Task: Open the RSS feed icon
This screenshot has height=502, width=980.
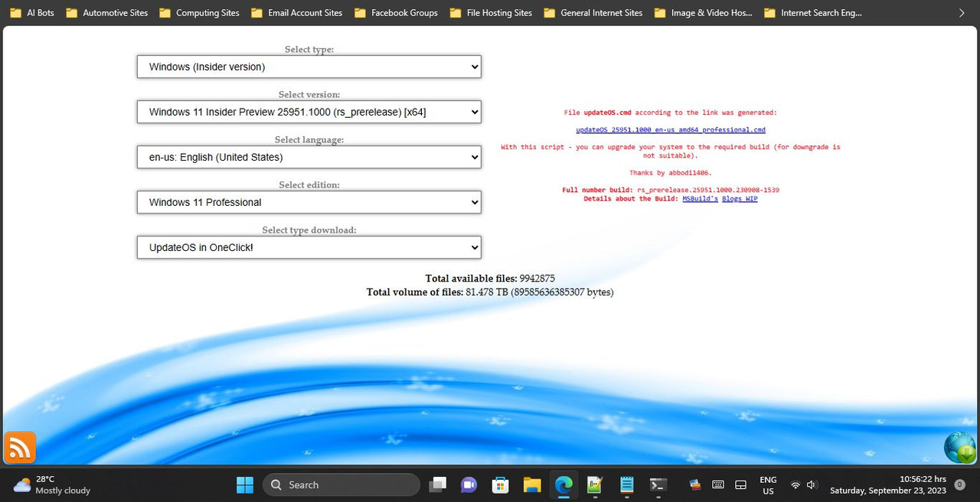Action: pyautogui.click(x=20, y=447)
